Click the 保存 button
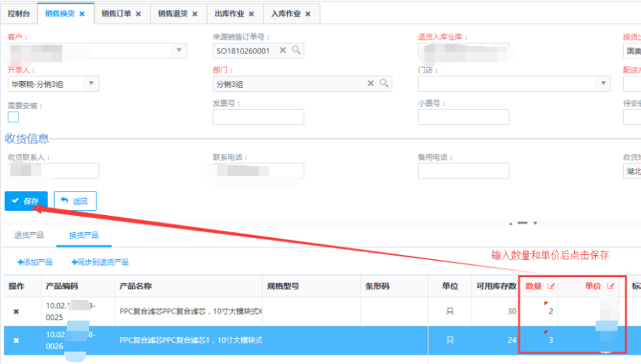Image resolution: width=641 pixels, height=364 pixels. pos(26,201)
